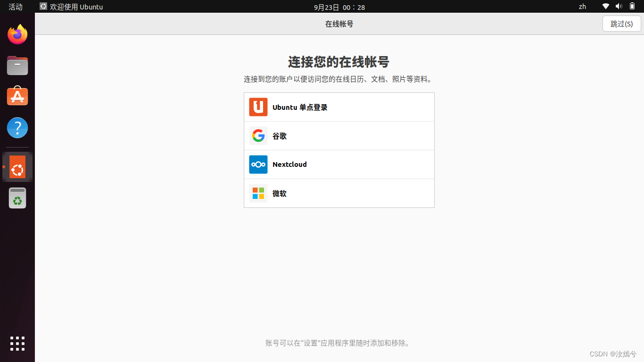
Task: Select the Nextcloud label
Action: pyautogui.click(x=289, y=165)
